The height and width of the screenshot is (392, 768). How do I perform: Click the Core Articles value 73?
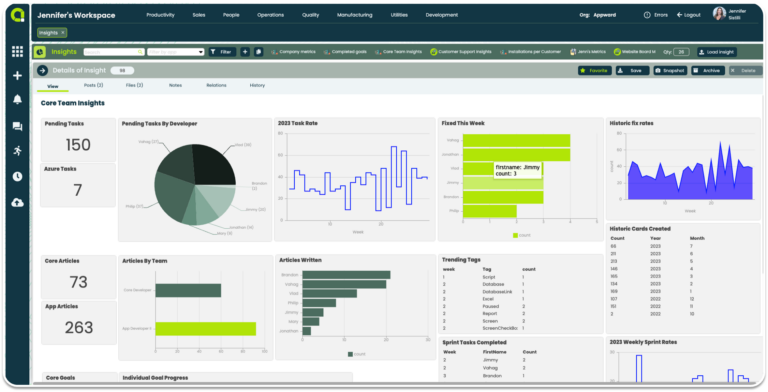point(78,282)
